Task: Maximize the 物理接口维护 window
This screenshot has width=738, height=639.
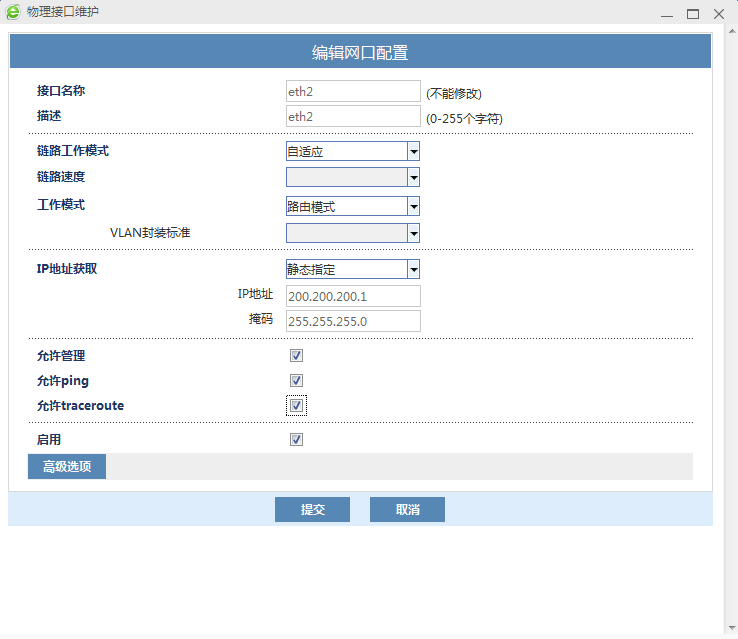Action: (693, 14)
